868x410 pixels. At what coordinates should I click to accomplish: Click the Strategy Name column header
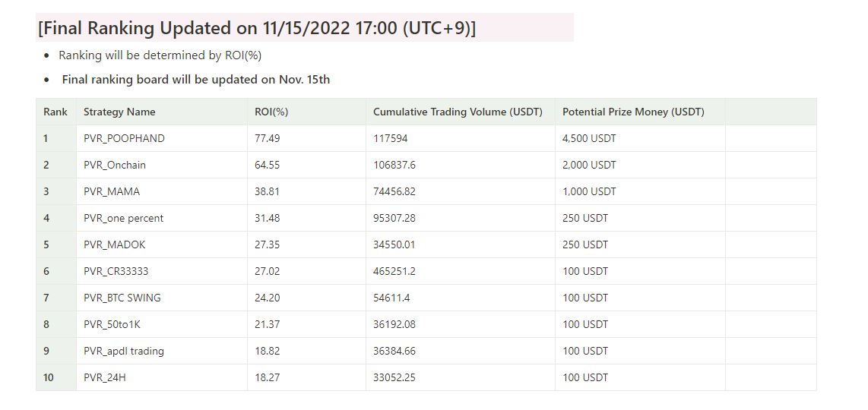coord(119,112)
